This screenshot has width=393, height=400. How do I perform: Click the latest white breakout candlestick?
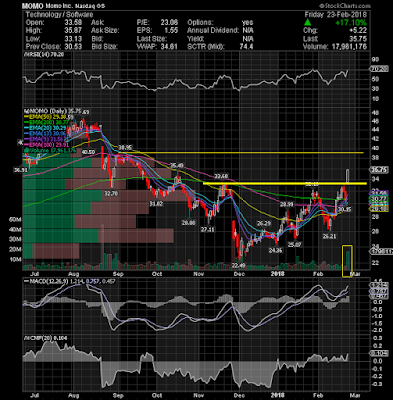pyautogui.click(x=348, y=176)
